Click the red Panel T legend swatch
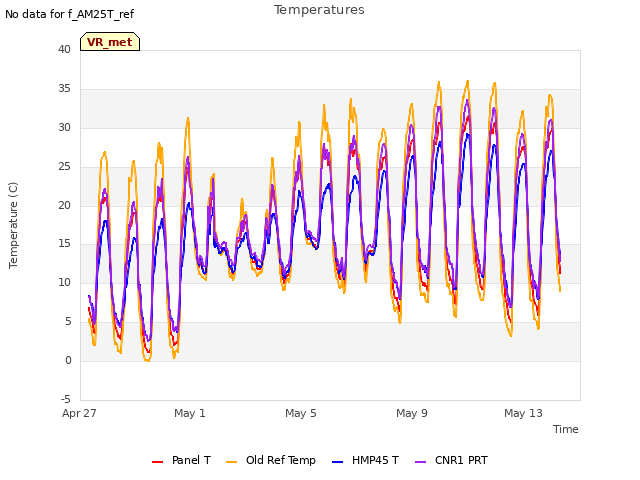Image resolution: width=640 pixels, height=480 pixels. (x=158, y=462)
